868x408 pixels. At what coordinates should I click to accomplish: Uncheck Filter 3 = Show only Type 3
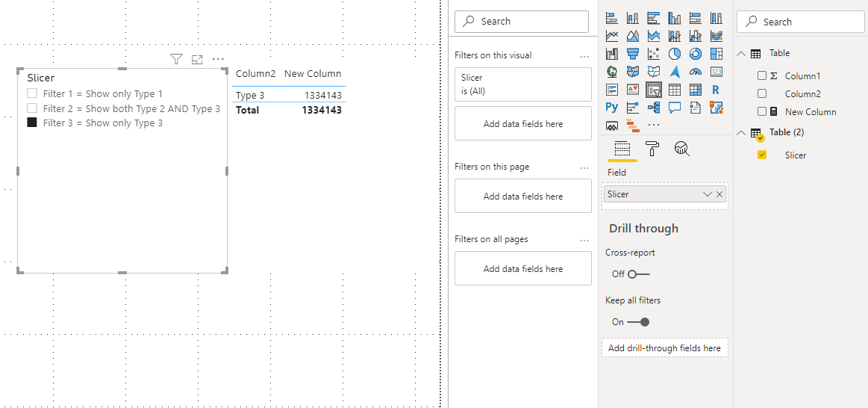[x=32, y=123]
